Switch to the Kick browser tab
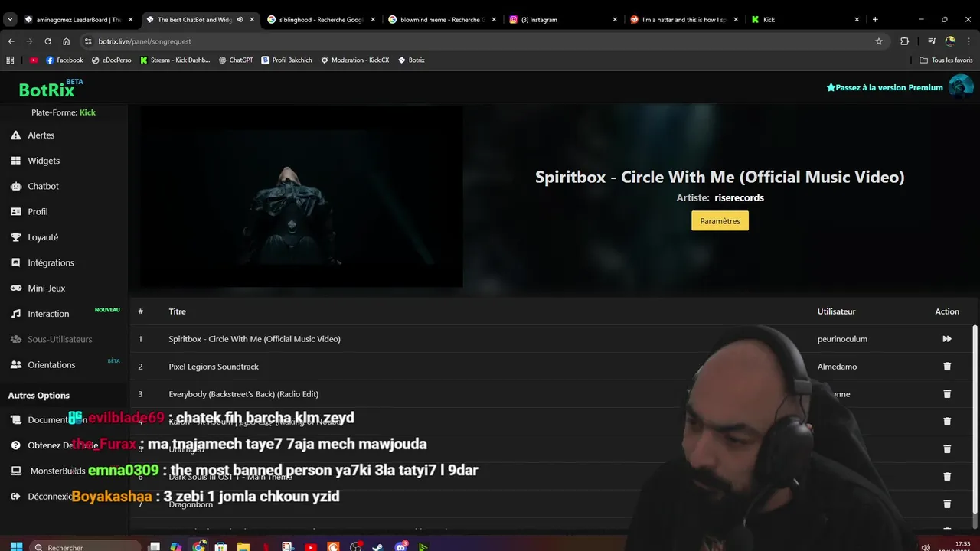The width and height of the screenshot is (980, 551). (x=805, y=20)
